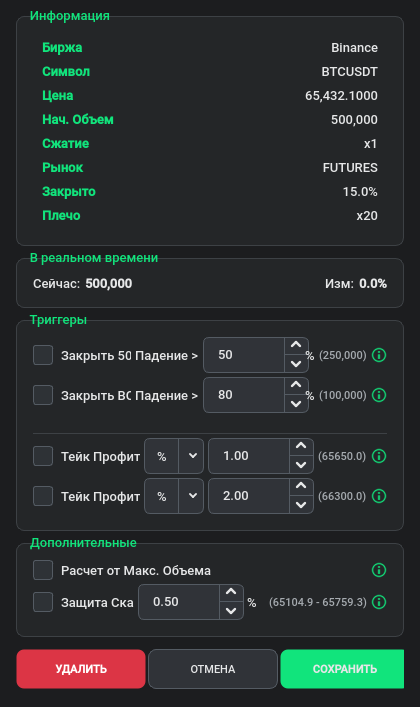
Task: Open info icon for 80% drop trigger
Action: pyautogui.click(x=379, y=395)
